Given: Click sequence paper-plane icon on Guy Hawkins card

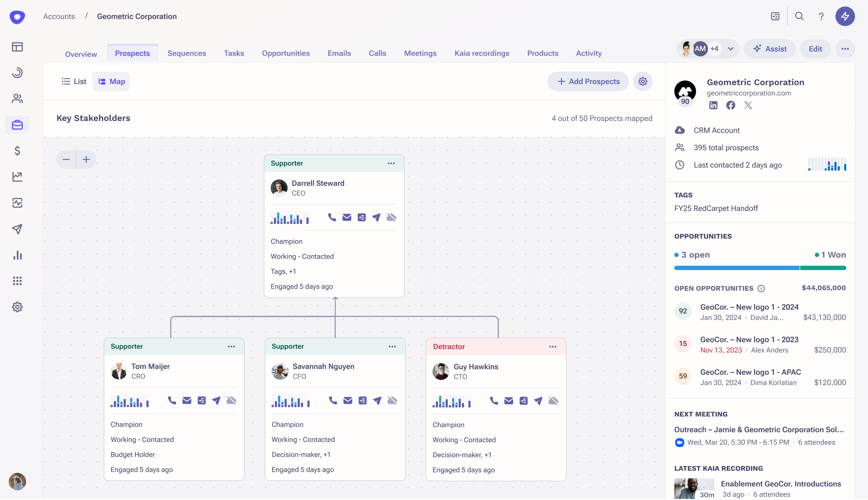Looking at the screenshot, I should [538, 401].
